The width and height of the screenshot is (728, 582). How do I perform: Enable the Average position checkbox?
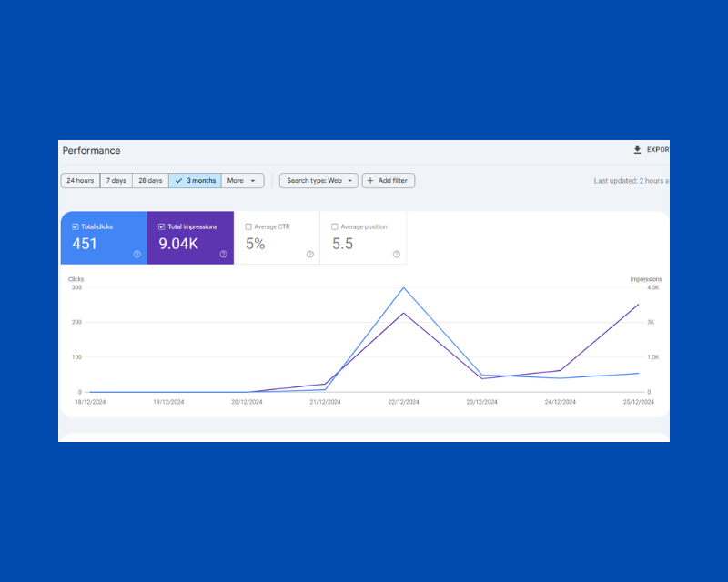[x=335, y=226]
